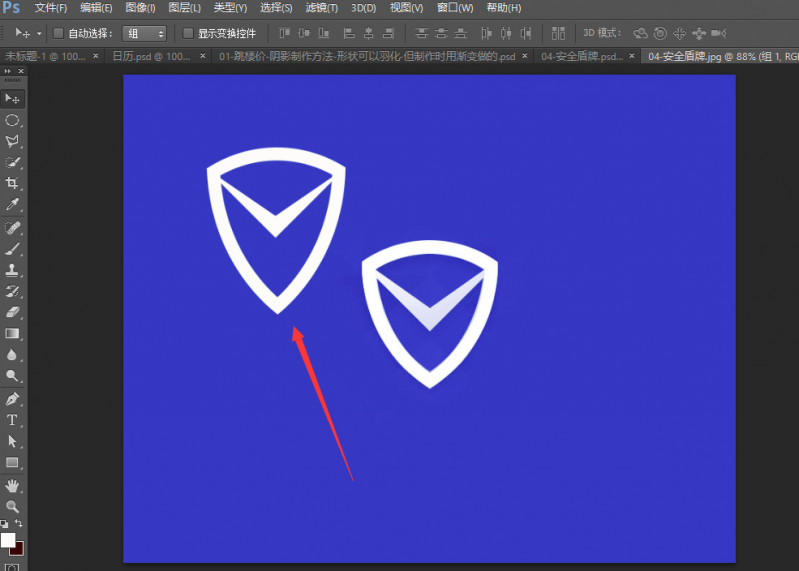
Task: Choose the Horizontal Type tool
Action: point(12,420)
